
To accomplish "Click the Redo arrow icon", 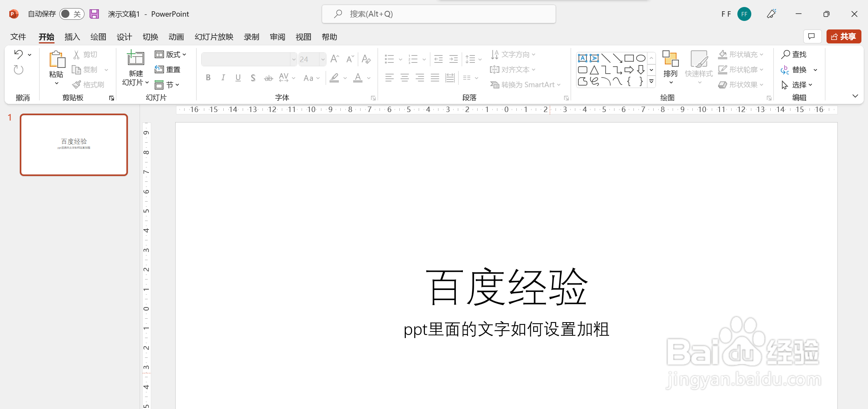I will click(19, 70).
